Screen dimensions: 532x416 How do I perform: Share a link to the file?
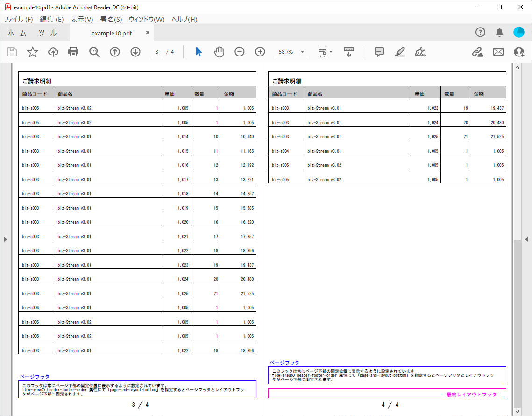click(x=478, y=52)
